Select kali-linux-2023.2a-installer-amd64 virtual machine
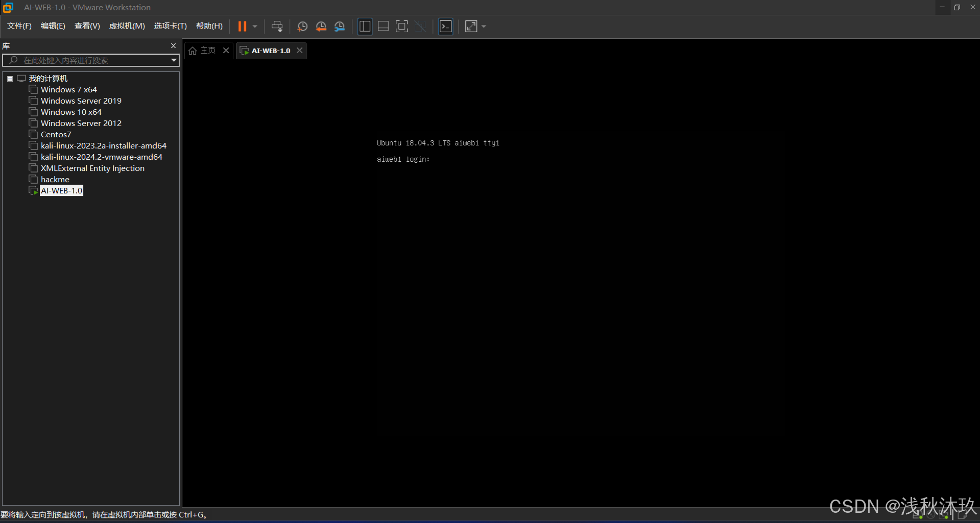Viewport: 980px width, 523px height. click(x=104, y=146)
